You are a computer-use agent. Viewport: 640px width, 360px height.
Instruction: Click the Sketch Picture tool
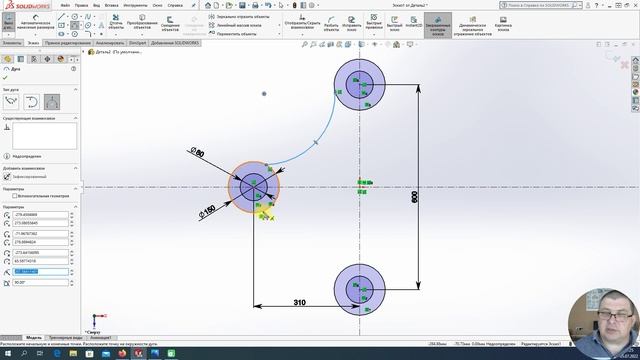point(503,23)
